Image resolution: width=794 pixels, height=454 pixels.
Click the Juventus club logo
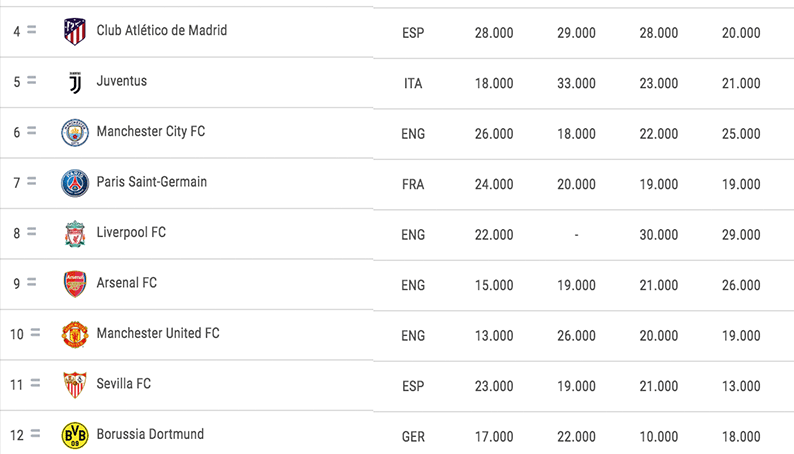pyautogui.click(x=75, y=82)
